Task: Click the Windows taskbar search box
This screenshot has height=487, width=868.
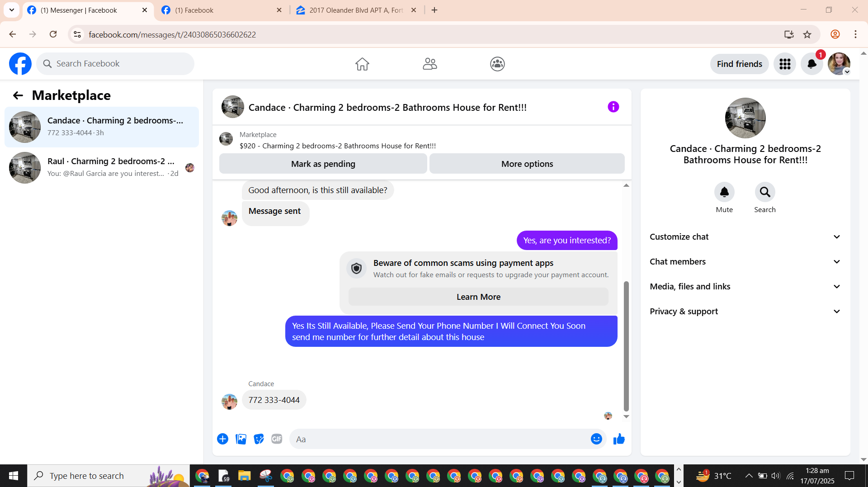Action: 108,476
